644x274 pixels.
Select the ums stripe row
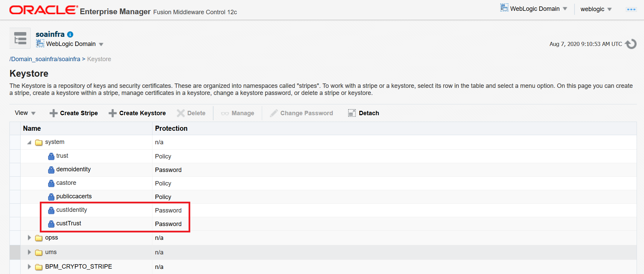point(323,252)
